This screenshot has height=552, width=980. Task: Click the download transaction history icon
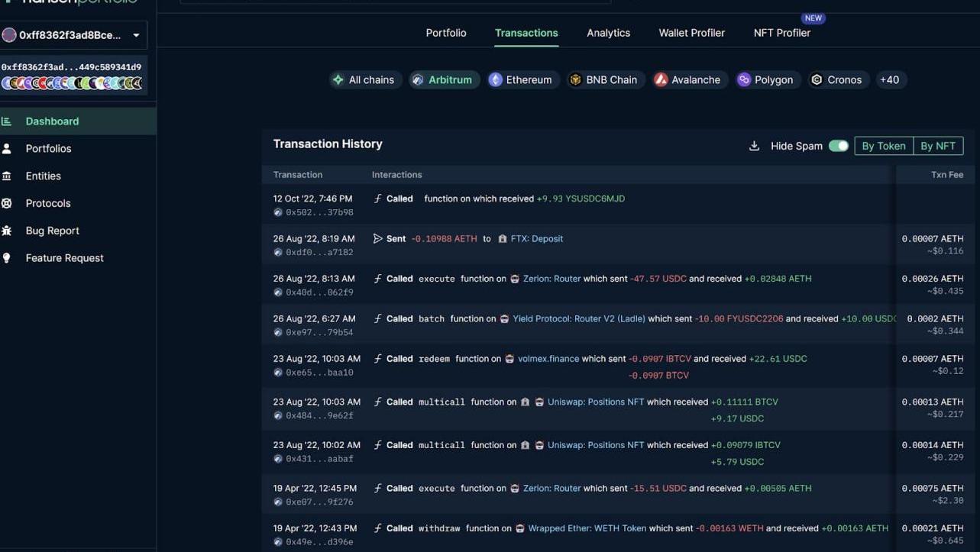point(754,146)
